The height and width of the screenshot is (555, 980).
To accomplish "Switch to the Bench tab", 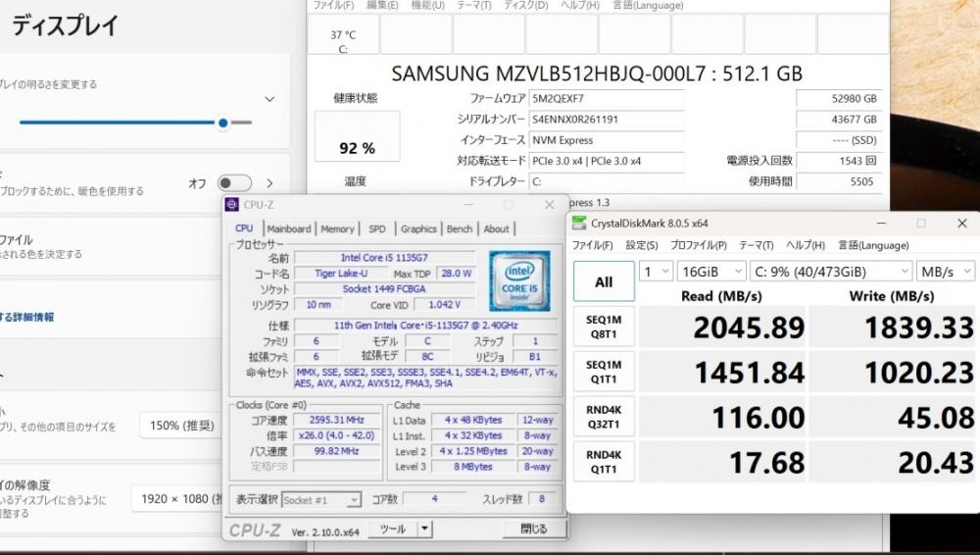I will click(x=460, y=229).
